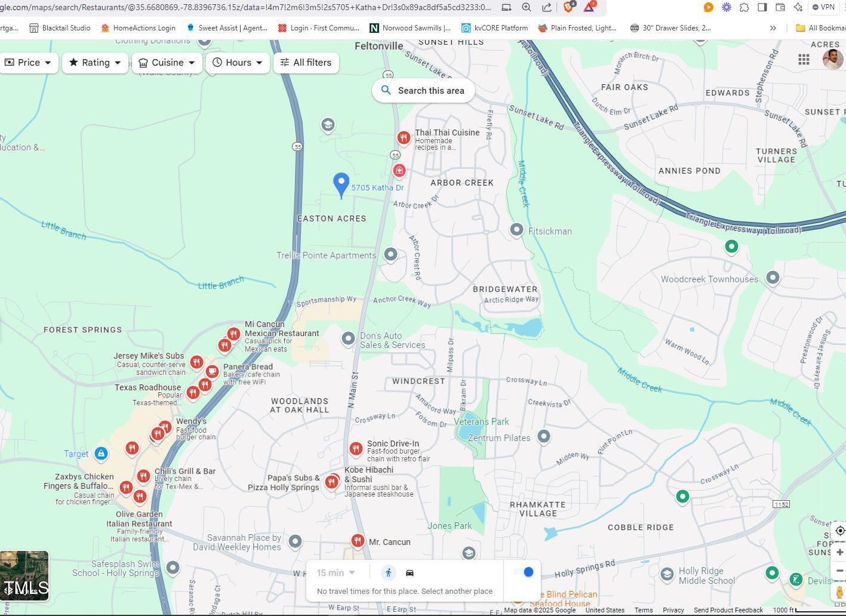Open Texas Roadhouse marker

click(x=192, y=392)
